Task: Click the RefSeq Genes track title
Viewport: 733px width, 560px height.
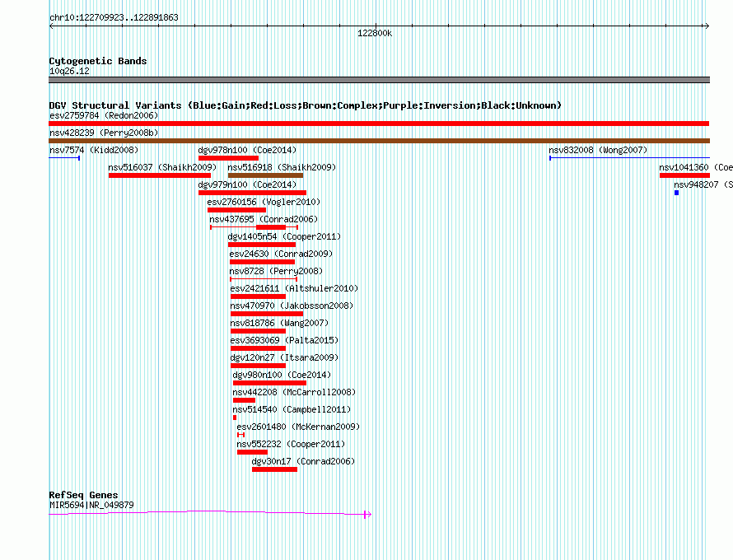Action: (x=83, y=495)
